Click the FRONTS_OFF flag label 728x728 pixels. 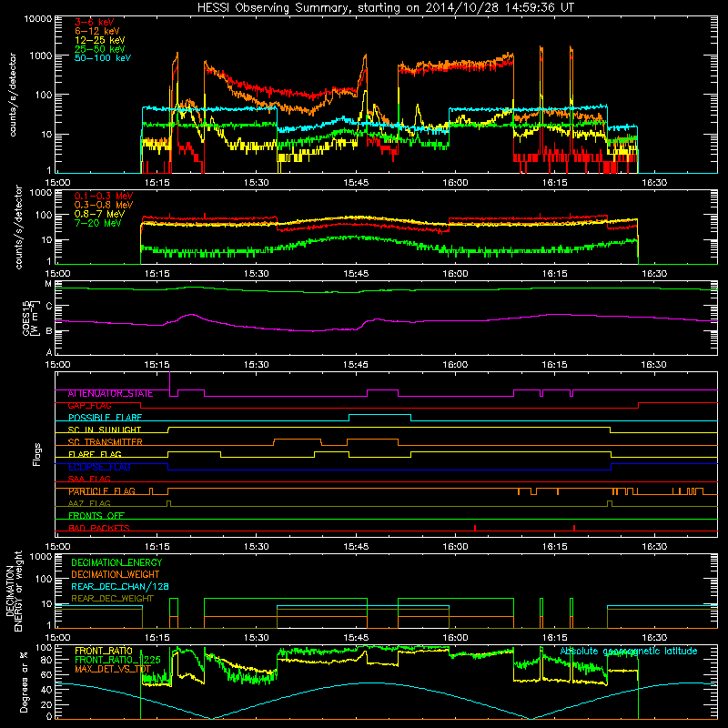pyautogui.click(x=96, y=516)
